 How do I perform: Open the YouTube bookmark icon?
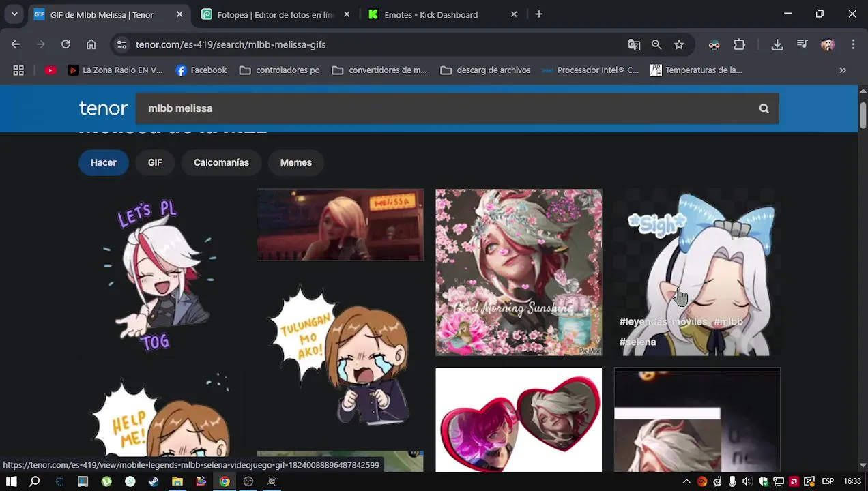tap(50, 70)
